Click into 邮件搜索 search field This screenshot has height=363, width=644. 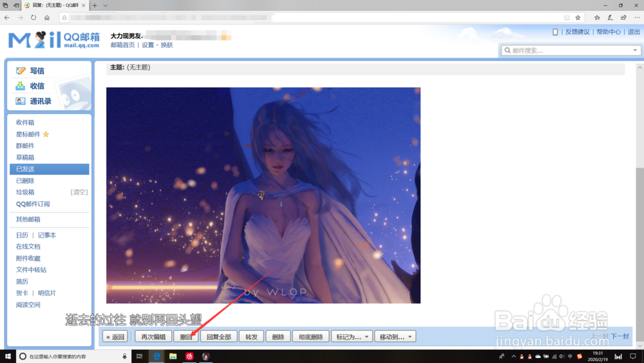[571, 50]
